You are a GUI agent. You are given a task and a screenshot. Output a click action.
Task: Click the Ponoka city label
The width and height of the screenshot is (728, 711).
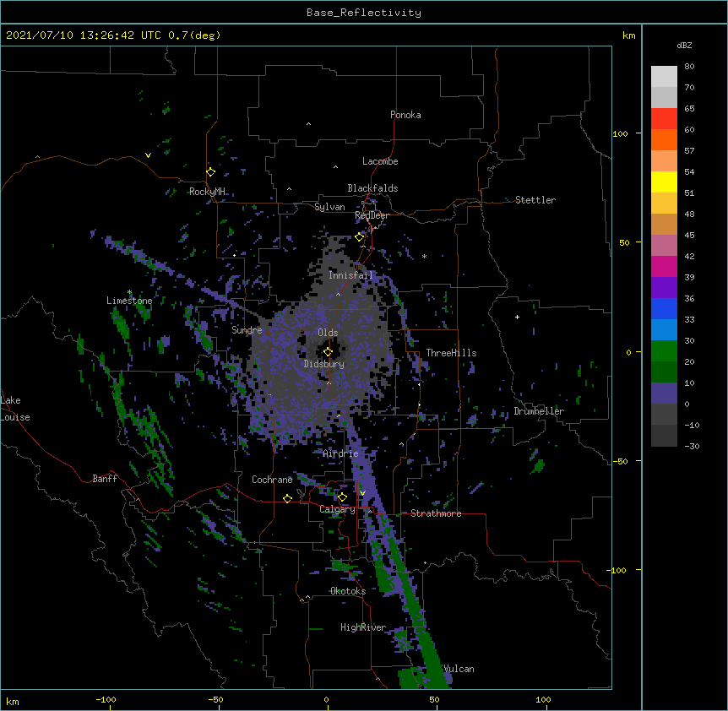(x=405, y=115)
